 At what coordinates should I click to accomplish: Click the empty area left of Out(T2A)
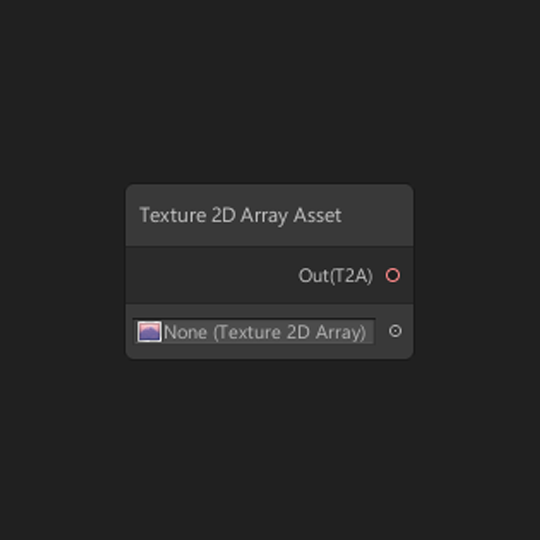210,276
